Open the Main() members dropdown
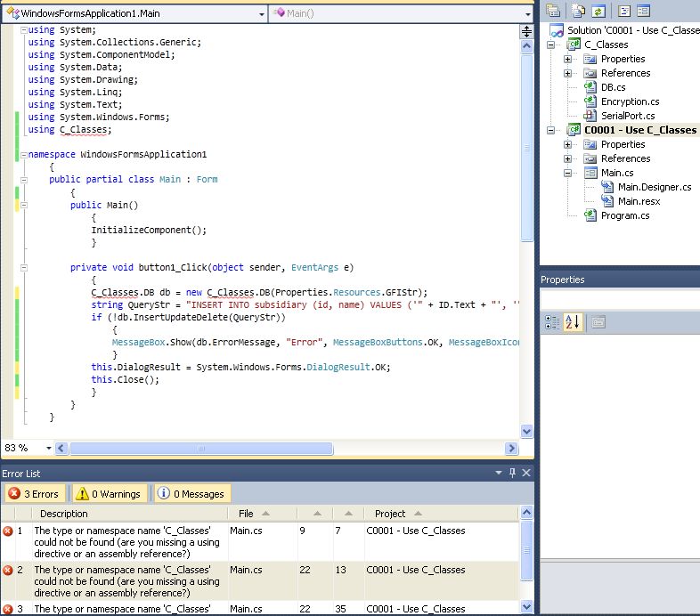This screenshot has height=616, width=700. [528, 14]
